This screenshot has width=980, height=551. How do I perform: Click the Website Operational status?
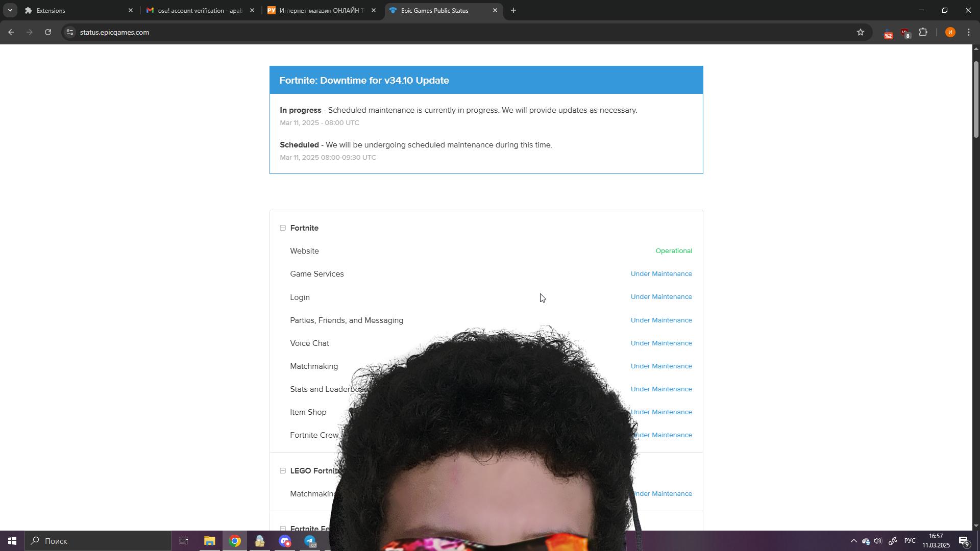tap(674, 251)
